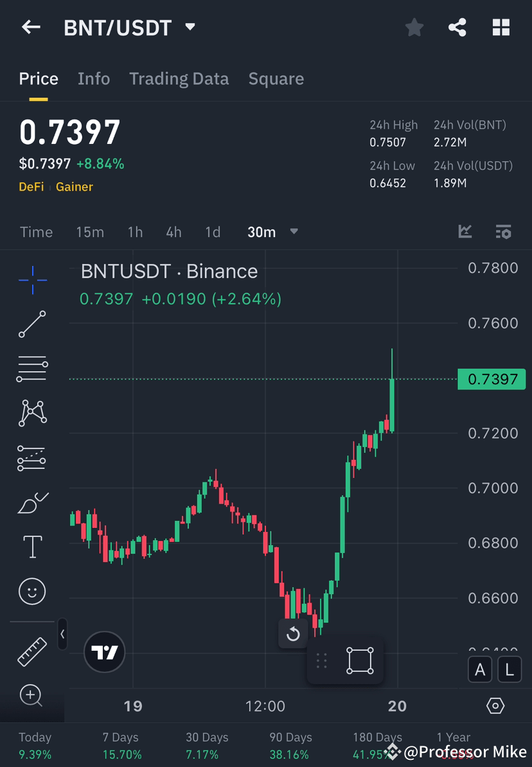Enable log scale with the L button

point(509,669)
